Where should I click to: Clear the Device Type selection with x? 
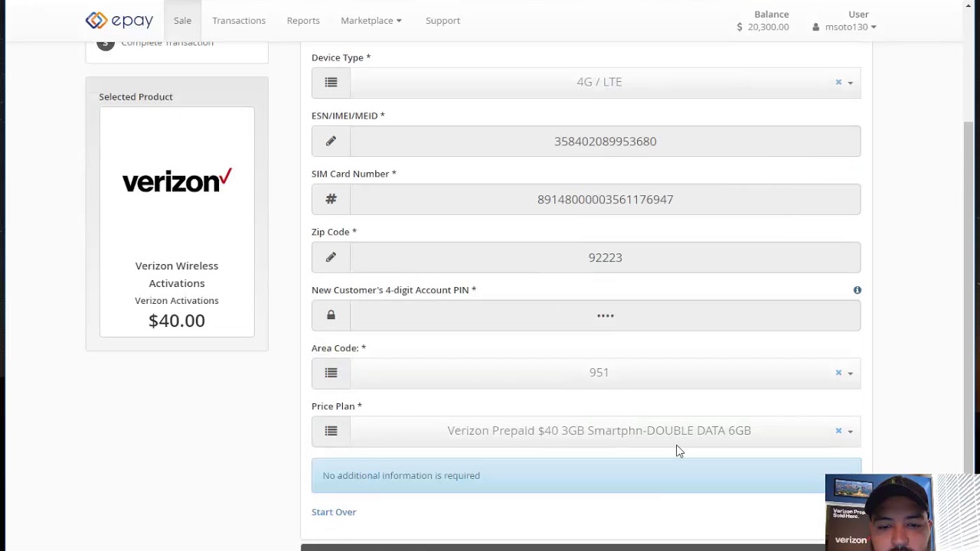(x=838, y=82)
